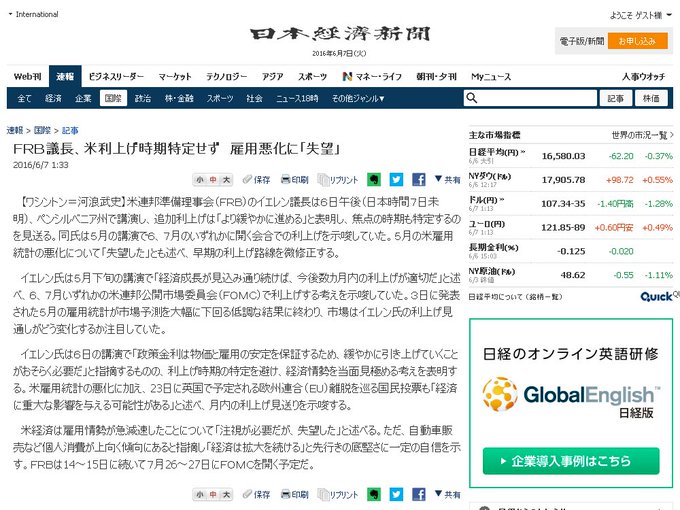Open the テクノロジー tab

click(x=226, y=77)
